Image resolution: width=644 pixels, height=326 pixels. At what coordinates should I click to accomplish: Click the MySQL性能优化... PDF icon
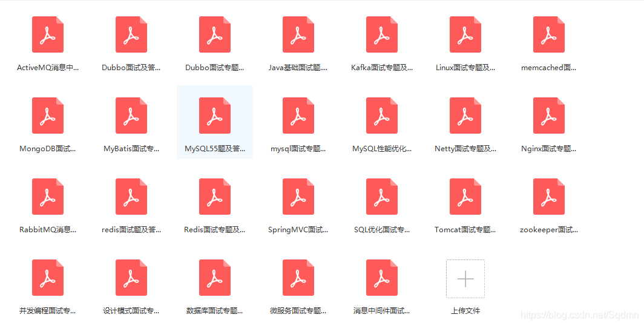[x=381, y=116]
